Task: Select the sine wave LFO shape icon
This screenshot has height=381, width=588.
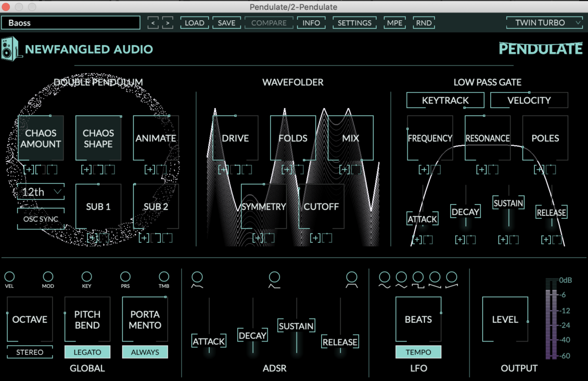Action: 385,280
